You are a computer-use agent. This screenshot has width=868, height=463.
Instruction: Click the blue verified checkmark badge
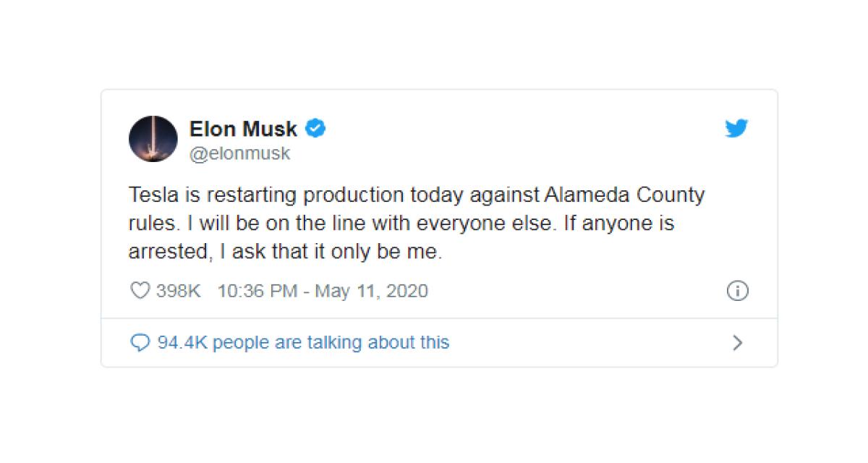pyautogui.click(x=315, y=129)
